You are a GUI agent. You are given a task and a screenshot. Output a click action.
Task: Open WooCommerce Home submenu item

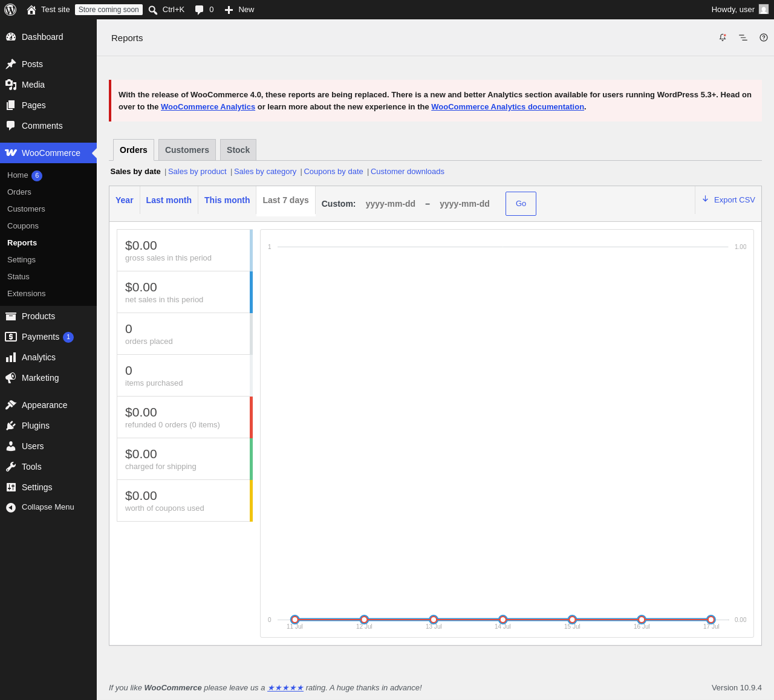point(48,175)
